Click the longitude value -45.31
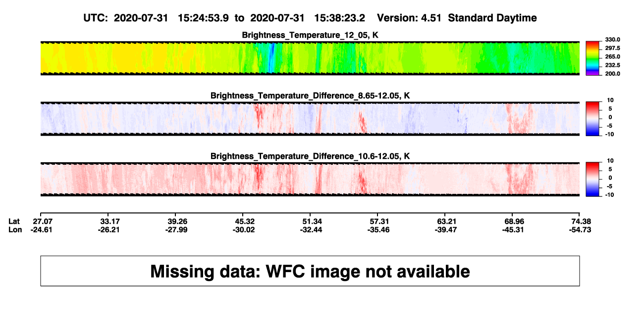This screenshot has width=644, height=330. (513, 230)
